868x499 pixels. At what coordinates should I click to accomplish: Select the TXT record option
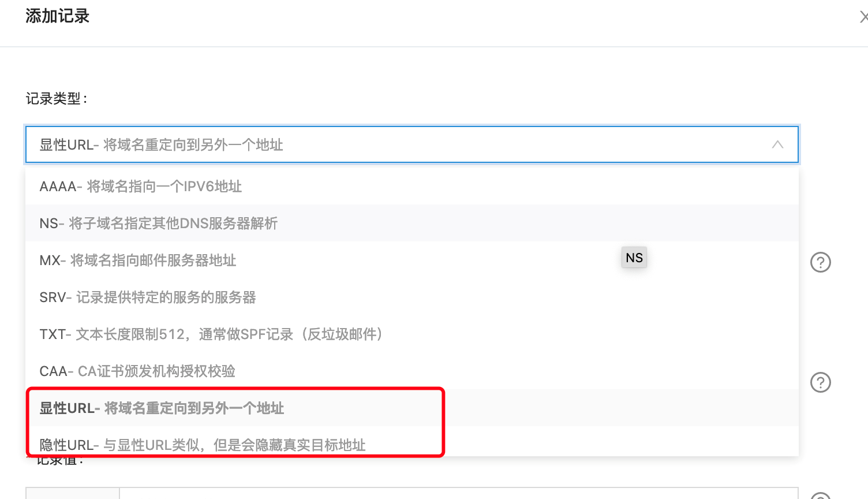[x=211, y=334]
